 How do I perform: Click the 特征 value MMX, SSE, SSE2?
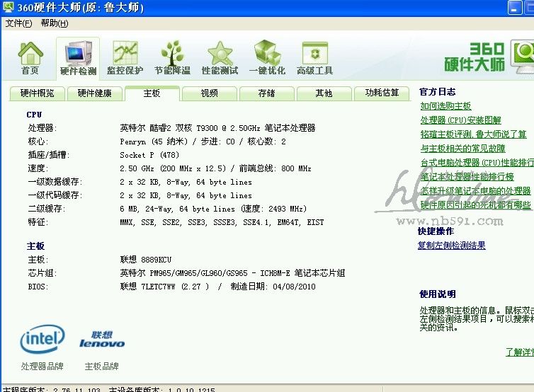click(222, 223)
